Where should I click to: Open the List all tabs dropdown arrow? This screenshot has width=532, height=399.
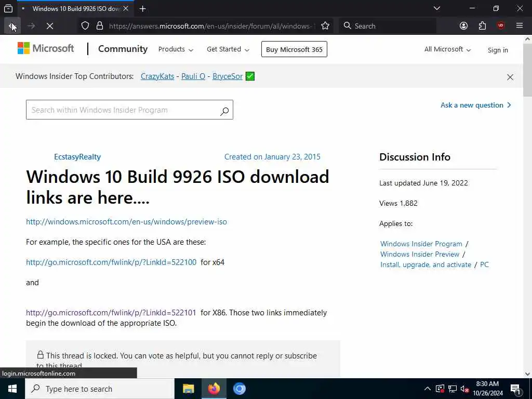point(436,8)
